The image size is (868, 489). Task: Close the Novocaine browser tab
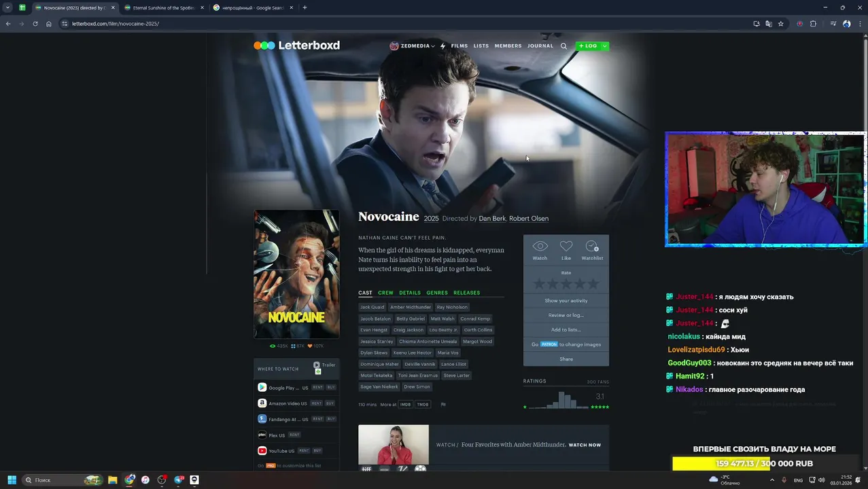click(x=113, y=7)
